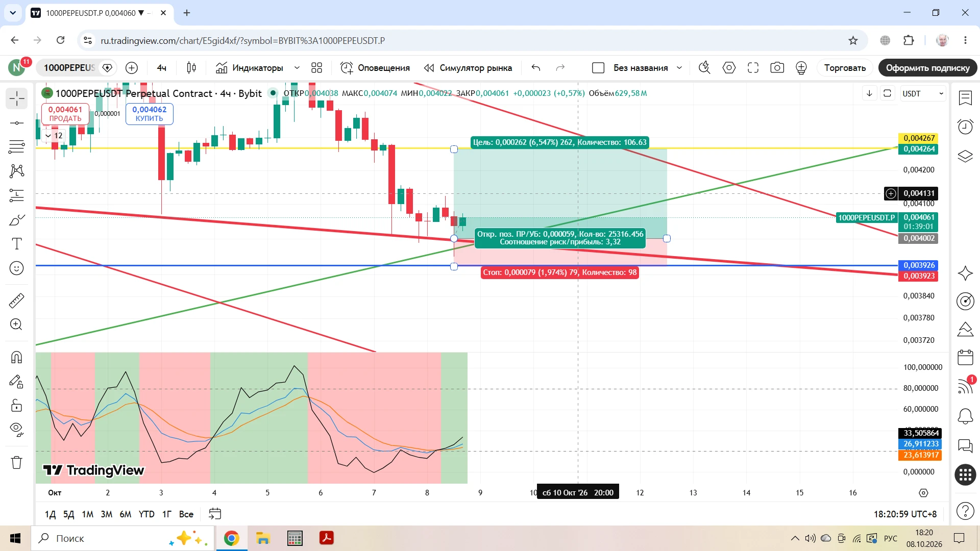Open the emoji icons tool
This screenshot has height=551, width=980.
coord(16,268)
